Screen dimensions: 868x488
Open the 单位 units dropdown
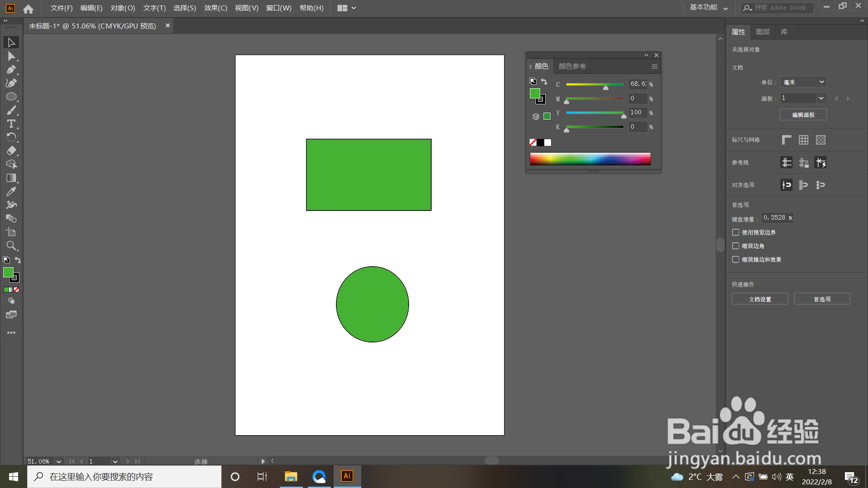point(803,82)
